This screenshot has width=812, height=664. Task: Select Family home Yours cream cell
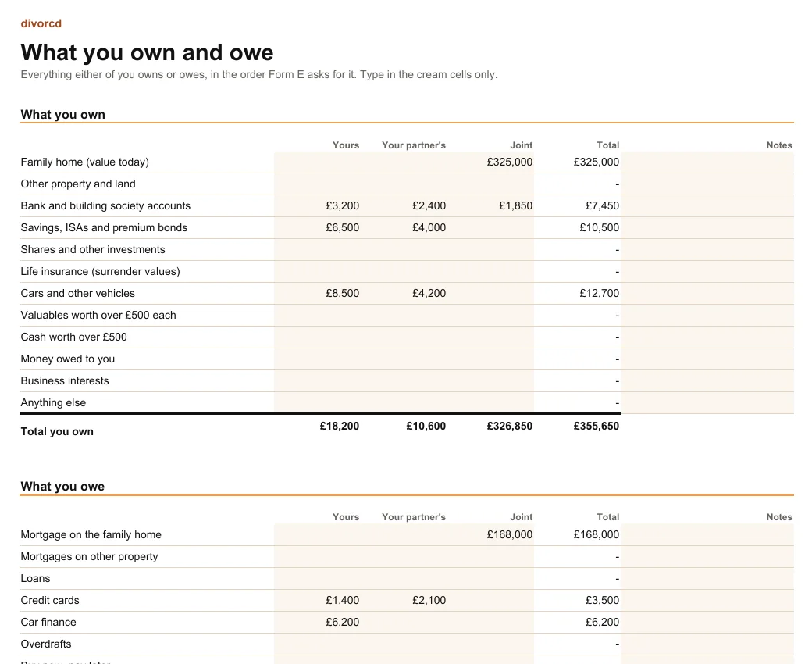click(318, 162)
